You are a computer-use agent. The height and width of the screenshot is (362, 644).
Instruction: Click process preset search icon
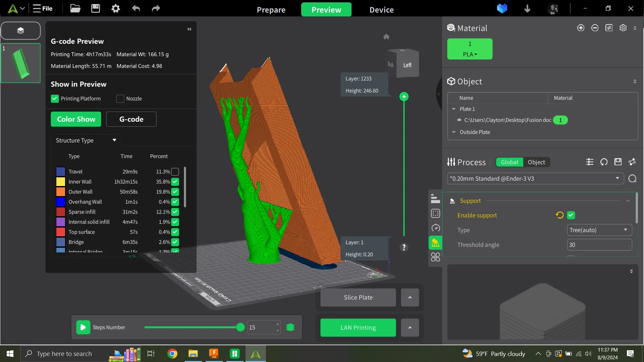tap(632, 179)
